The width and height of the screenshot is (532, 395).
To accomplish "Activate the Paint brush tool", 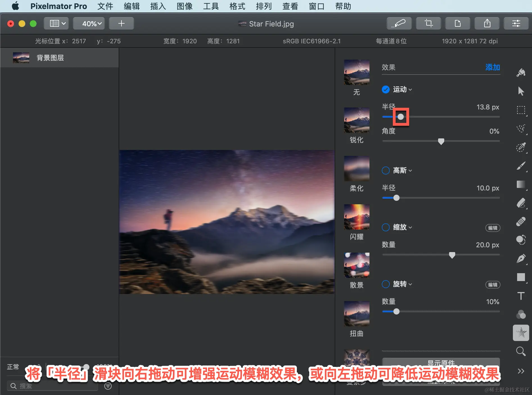I will point(521,166).
